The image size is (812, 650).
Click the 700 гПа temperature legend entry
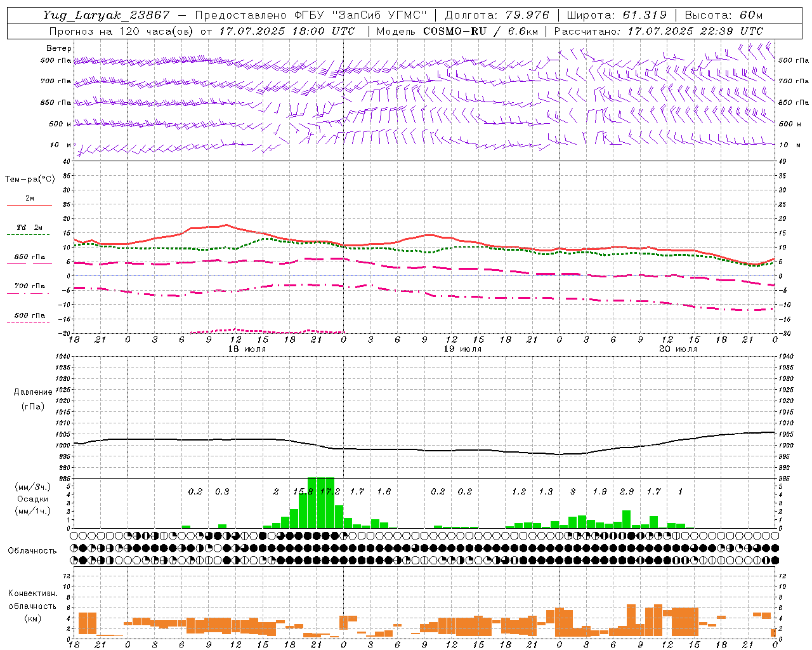coord(30,286)
